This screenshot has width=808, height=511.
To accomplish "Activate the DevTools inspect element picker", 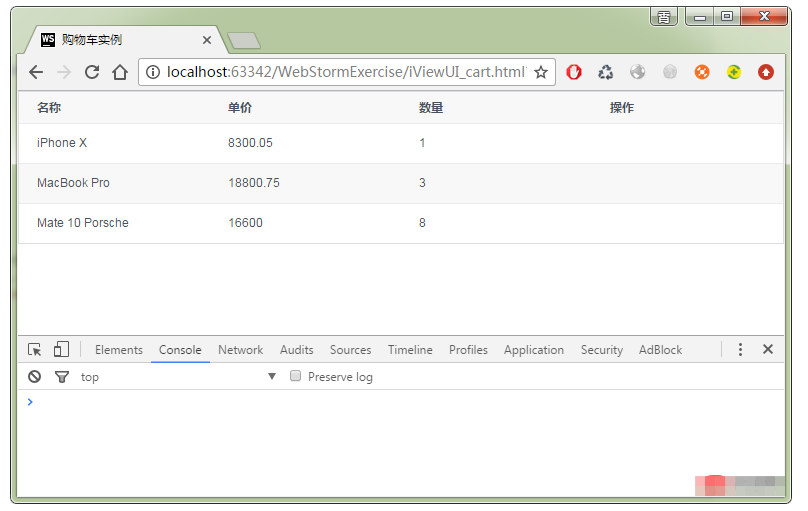I will 35,350.
